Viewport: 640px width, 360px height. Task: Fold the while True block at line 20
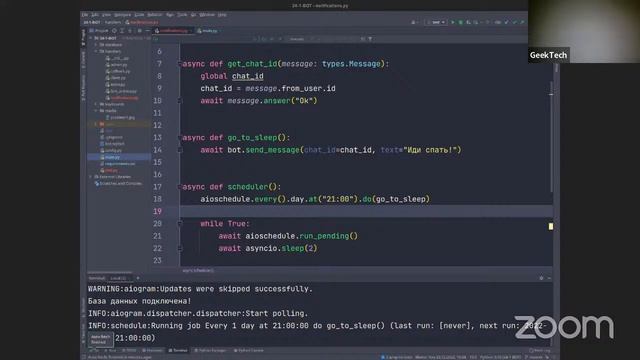point(180,224)
